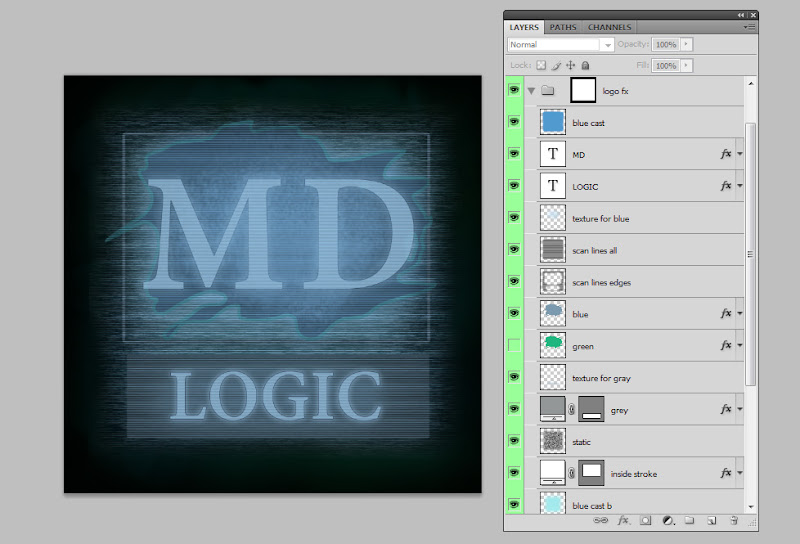
Task: Open the Opacity slider arrow
Action: coord(686,44)
